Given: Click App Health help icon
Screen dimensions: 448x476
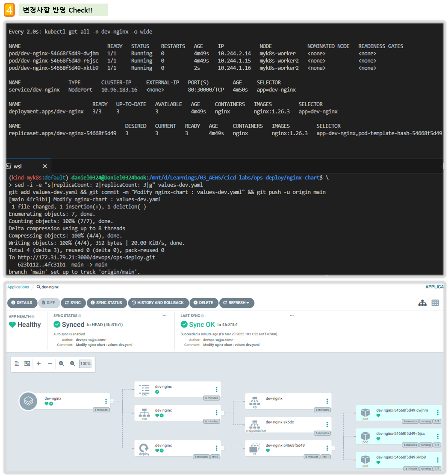Looking at the screenshot, I should pyautogui.click(x=33, y=317).
